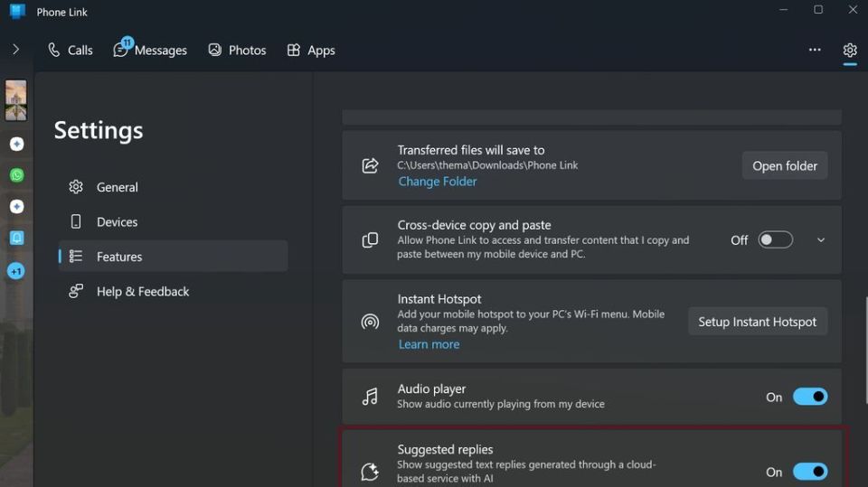
Task: Switch to the Photos tab
Action: 237,51
